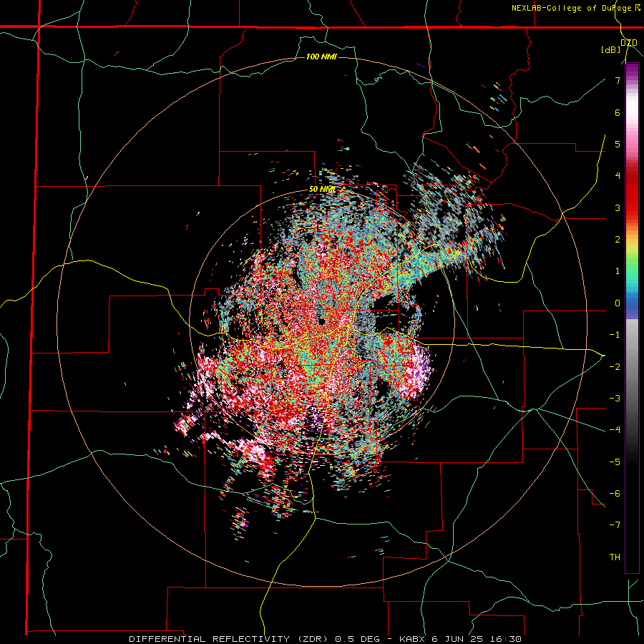Click the 4 value on color scale
Screen dimensions: 644x644
(618, 176)
